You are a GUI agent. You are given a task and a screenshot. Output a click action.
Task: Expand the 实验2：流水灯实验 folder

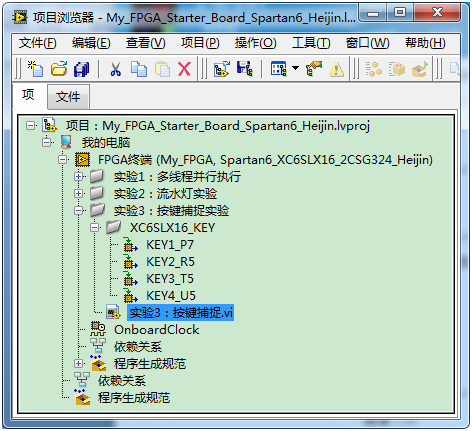coord(79,193)
